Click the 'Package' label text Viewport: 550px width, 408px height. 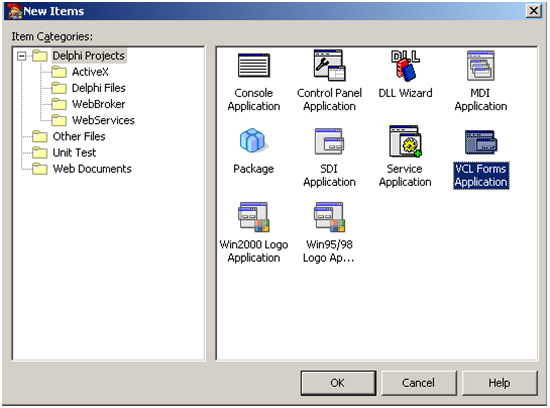pos(254,169)
